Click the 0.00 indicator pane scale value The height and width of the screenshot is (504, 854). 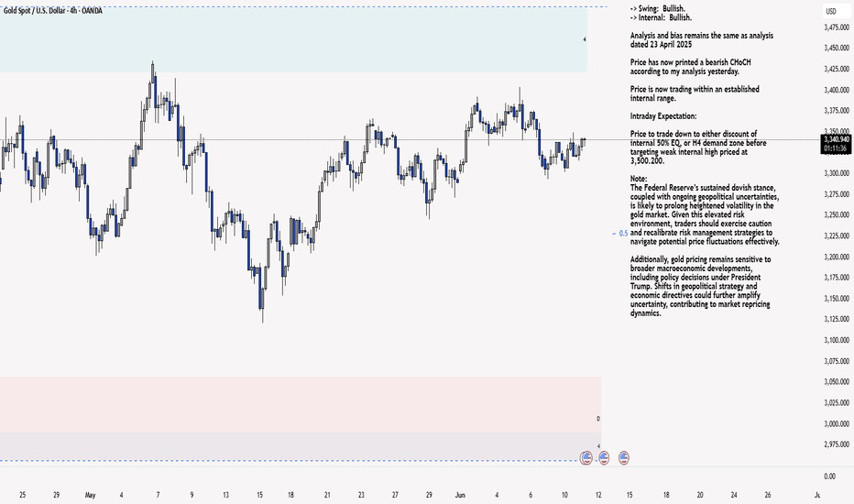(x=829, y=477)
